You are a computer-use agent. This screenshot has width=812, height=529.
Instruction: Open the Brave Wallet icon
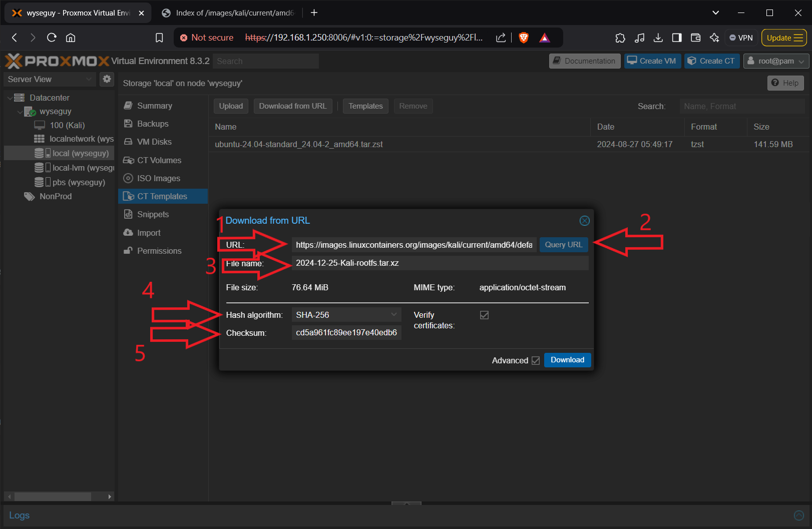pyautogui.click(x=695, y=38)
